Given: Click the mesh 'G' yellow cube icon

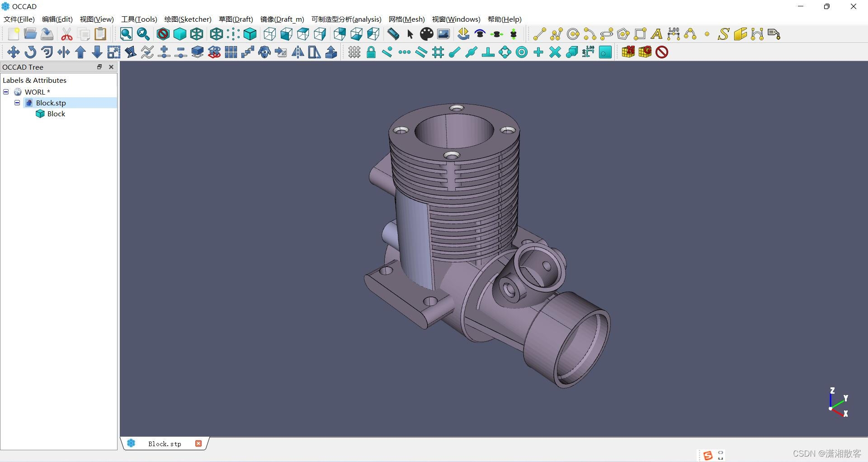Looking at the screenshot, I should tap(645, 52).
